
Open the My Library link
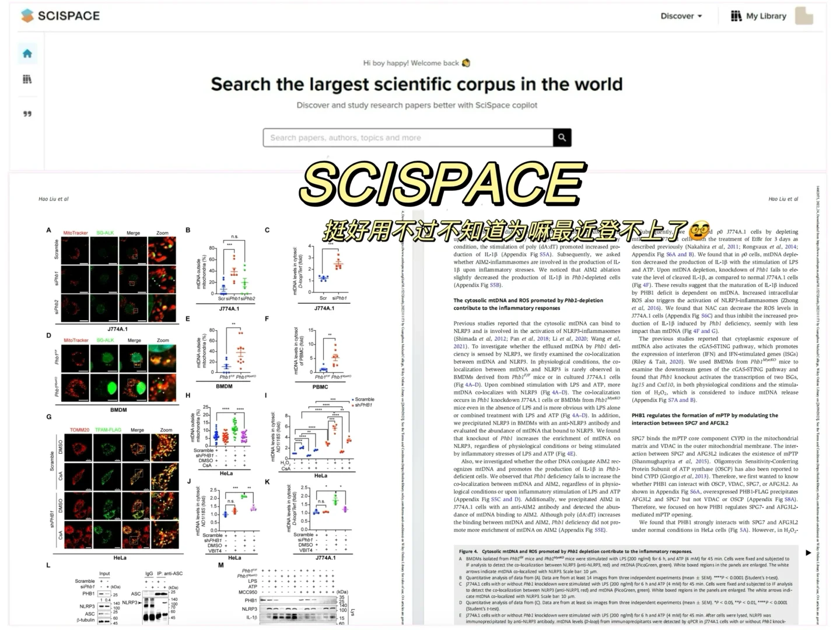pyautogui.click(x=758, y=16)
